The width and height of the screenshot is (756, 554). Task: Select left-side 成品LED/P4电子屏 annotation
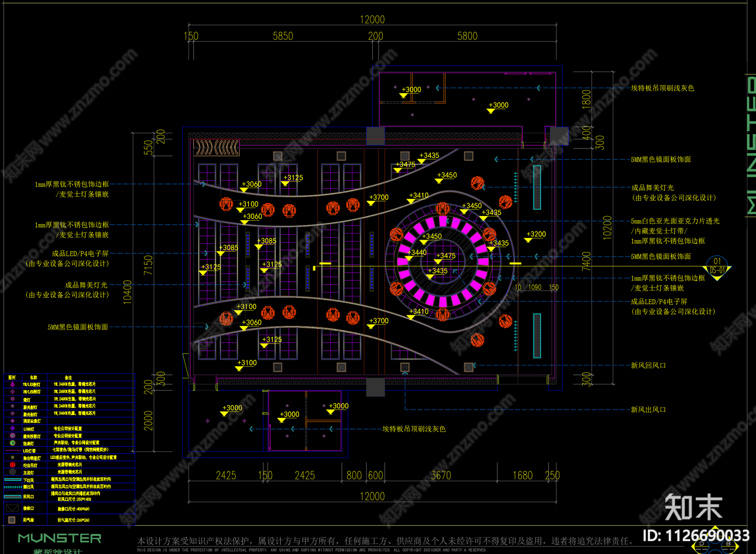click(x=80, y=254)
